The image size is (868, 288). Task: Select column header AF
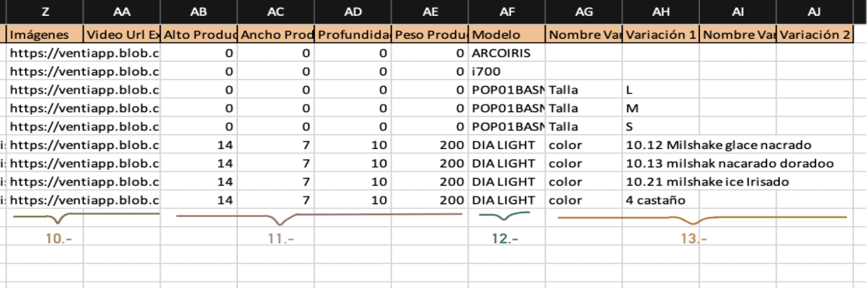[507, 12]
